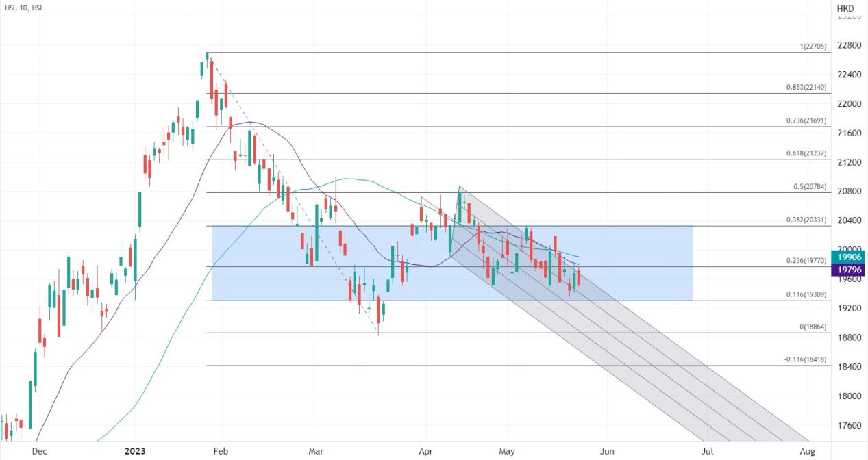
Task: Click the Mar time axis label
Action: click(316, 451)
